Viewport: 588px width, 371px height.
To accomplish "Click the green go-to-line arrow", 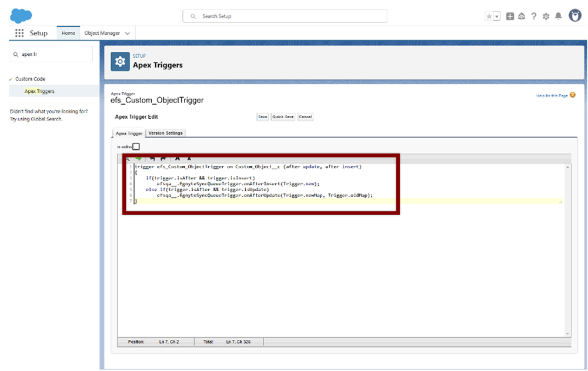I will 138,159.
